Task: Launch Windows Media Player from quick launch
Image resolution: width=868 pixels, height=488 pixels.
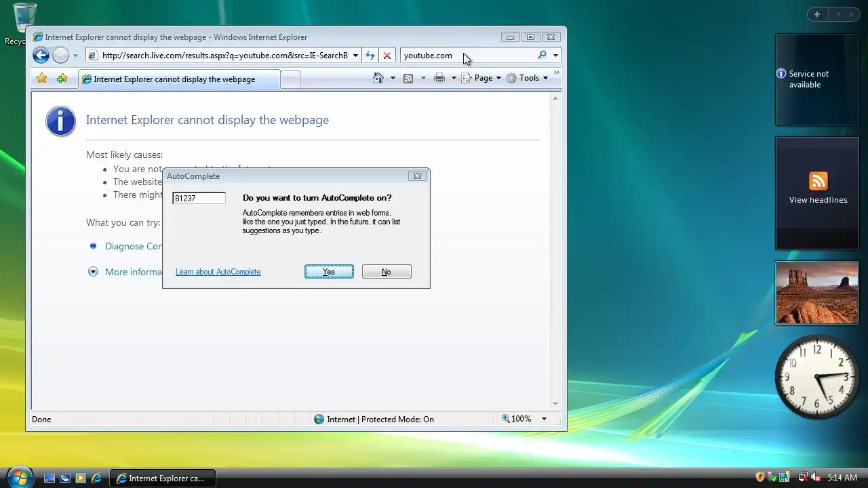Action: click(81, 478)
